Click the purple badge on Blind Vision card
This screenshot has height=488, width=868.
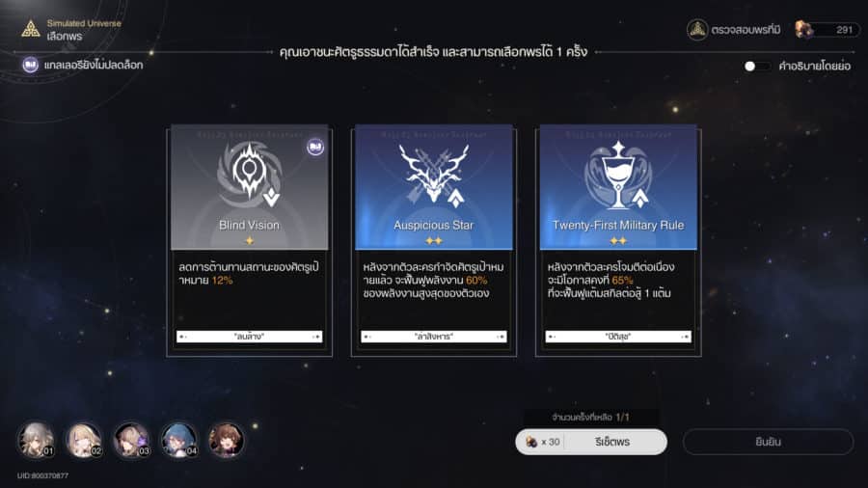pyautogui.click(x=315, y=147)
